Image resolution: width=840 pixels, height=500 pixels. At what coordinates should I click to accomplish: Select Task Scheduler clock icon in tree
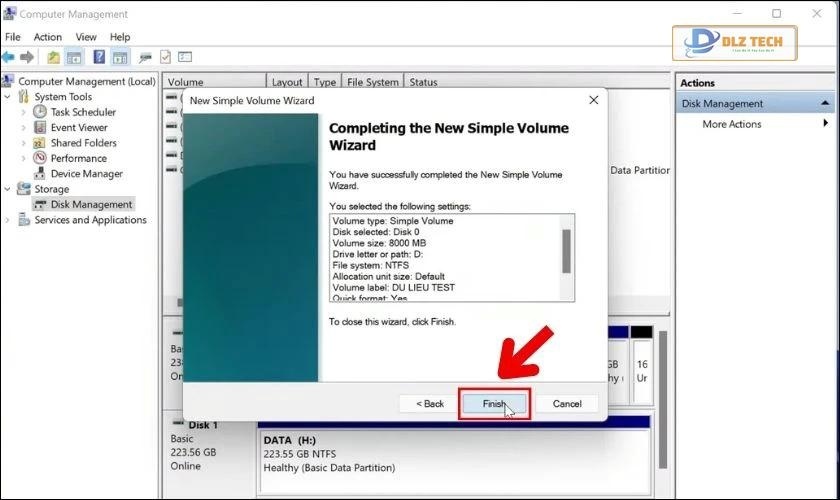40,112
